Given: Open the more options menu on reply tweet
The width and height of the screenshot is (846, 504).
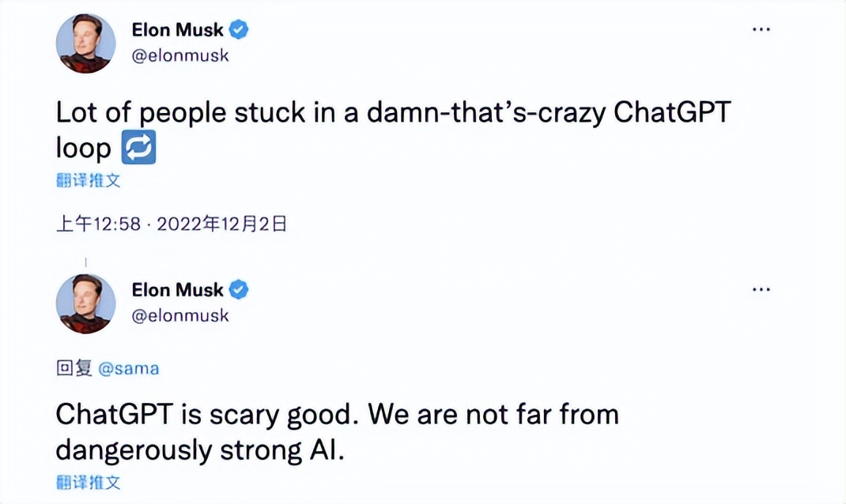Looking at the screenshot, I should pyautogui.click(x=761, y=290).
